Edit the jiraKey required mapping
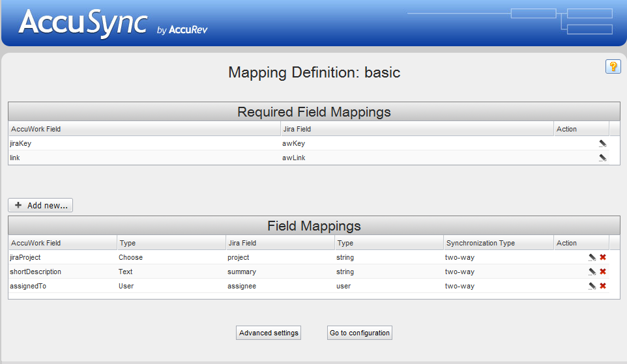The image size is (627, 364). 602,143
